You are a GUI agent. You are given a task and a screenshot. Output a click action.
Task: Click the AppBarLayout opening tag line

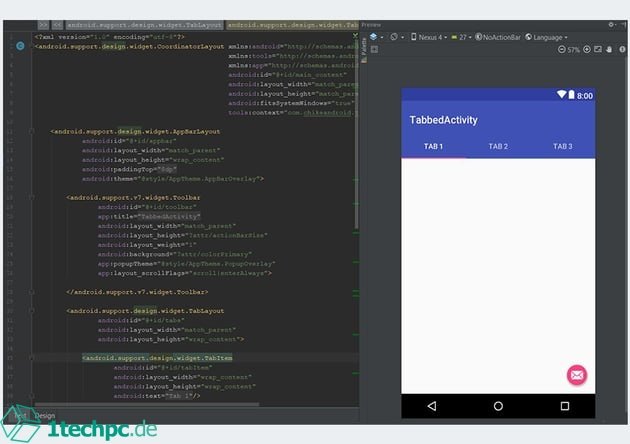(135, 131)
